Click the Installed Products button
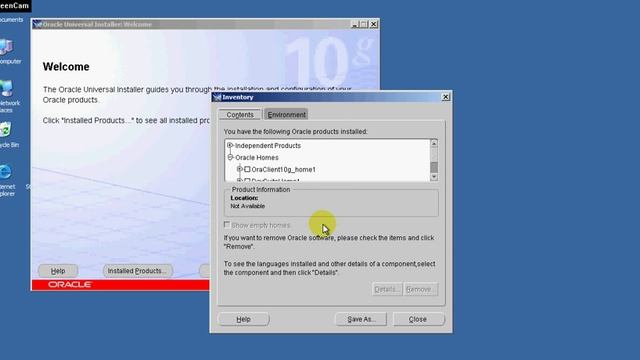 tap(137, 271)
